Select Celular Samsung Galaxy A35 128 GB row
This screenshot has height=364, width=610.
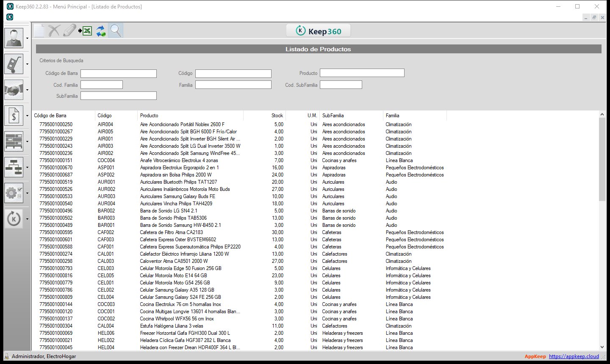pos(239,290)
